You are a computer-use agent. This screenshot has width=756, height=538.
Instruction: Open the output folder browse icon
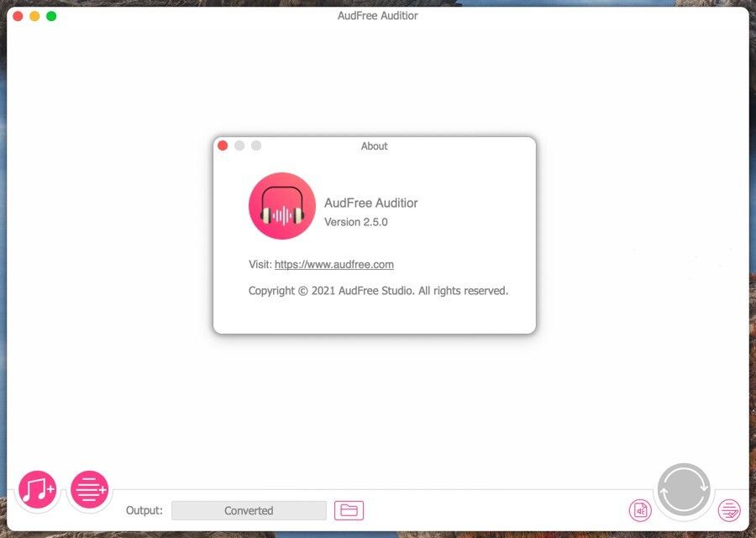(x=349, y=510)
